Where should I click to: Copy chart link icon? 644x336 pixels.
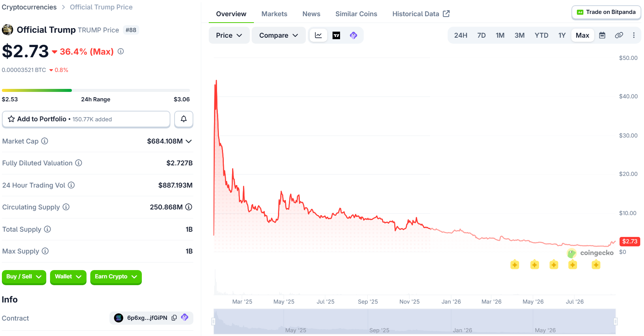619,35
